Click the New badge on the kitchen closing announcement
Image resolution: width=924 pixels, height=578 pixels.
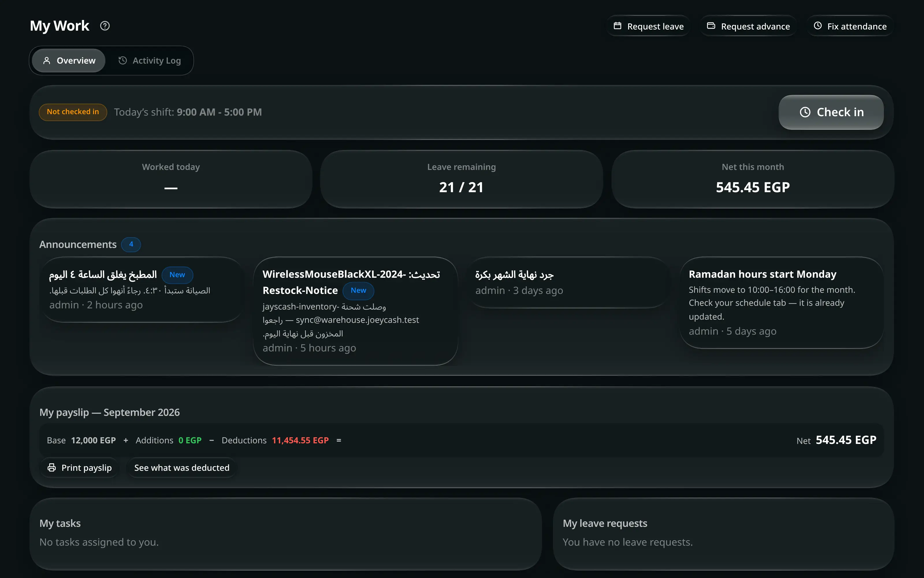click(x=177, y=275)
